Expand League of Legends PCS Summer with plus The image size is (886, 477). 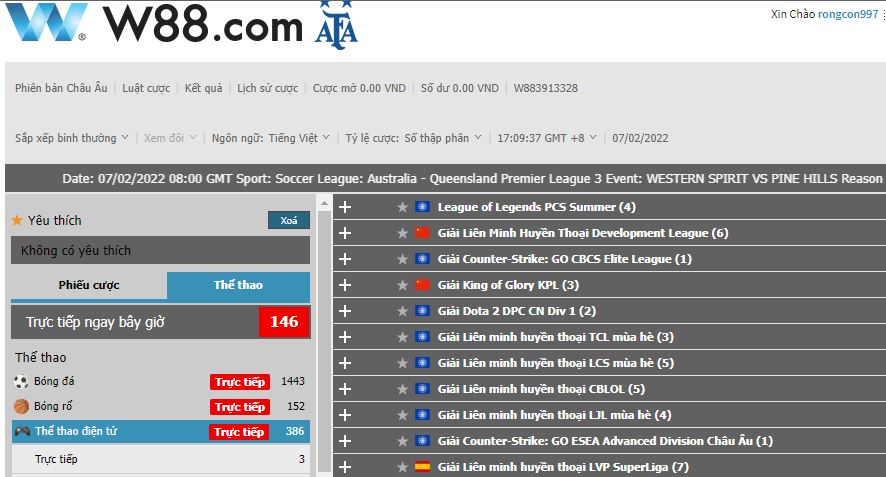[345, 207]
